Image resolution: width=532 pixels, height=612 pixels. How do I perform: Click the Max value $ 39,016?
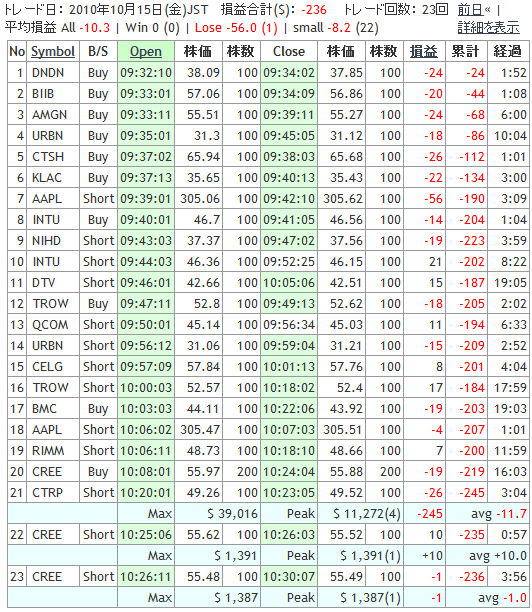[232, 514]
